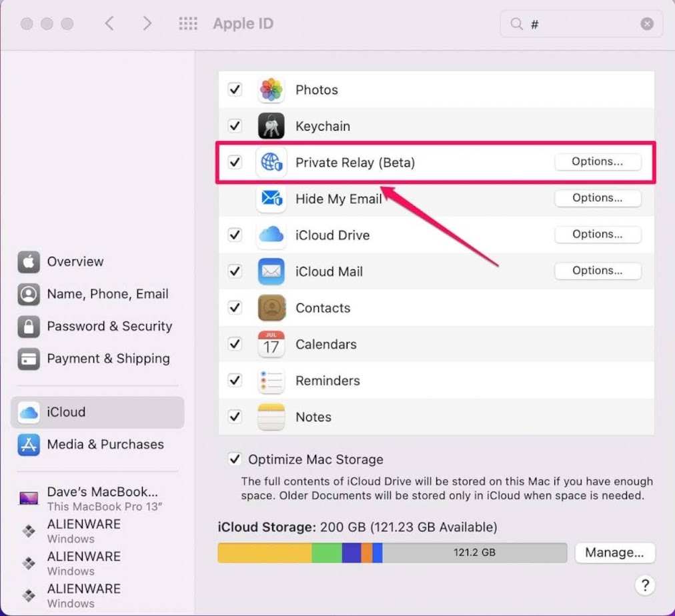Screen dimensions: 675x616
Task: Uncheck the Calendars checkbox
Action: 235,344
